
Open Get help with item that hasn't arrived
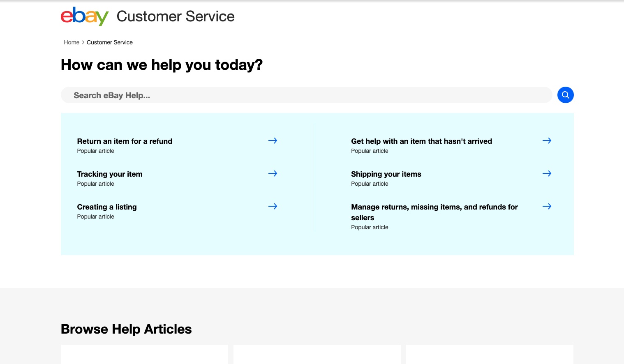(x=421, y=141)
